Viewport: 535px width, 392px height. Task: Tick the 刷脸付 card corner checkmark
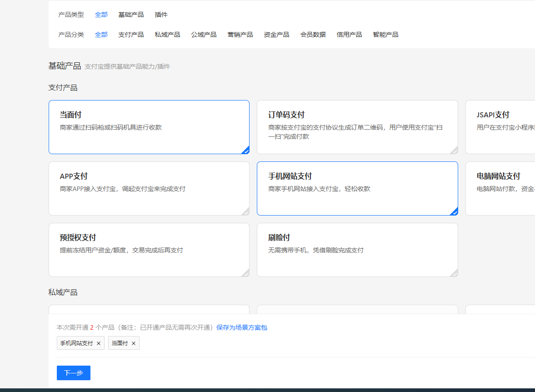454,273
